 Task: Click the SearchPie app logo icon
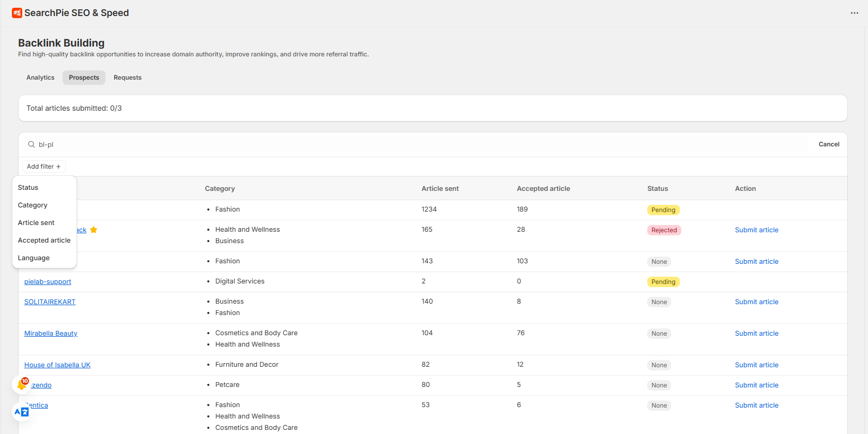pos(17,13)
